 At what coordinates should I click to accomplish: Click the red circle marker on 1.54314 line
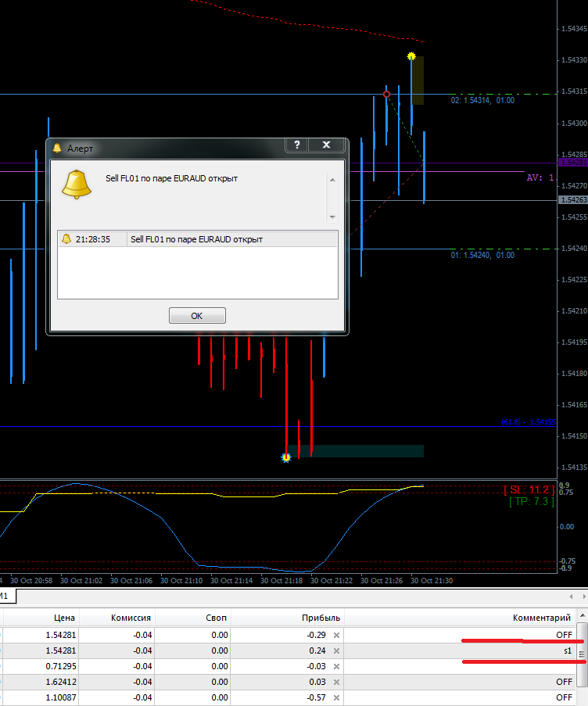(x=386, y=94)
